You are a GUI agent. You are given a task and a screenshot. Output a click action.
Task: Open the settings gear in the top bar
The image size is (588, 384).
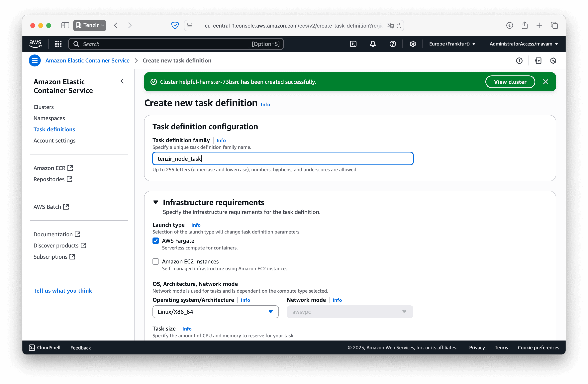tap(412, 44)
